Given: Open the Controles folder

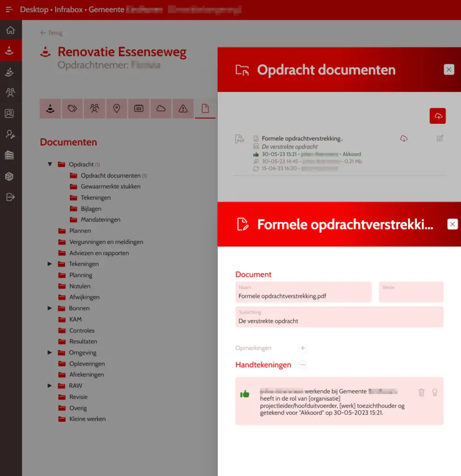Looking at the screenshot, I should coord(76,331).
